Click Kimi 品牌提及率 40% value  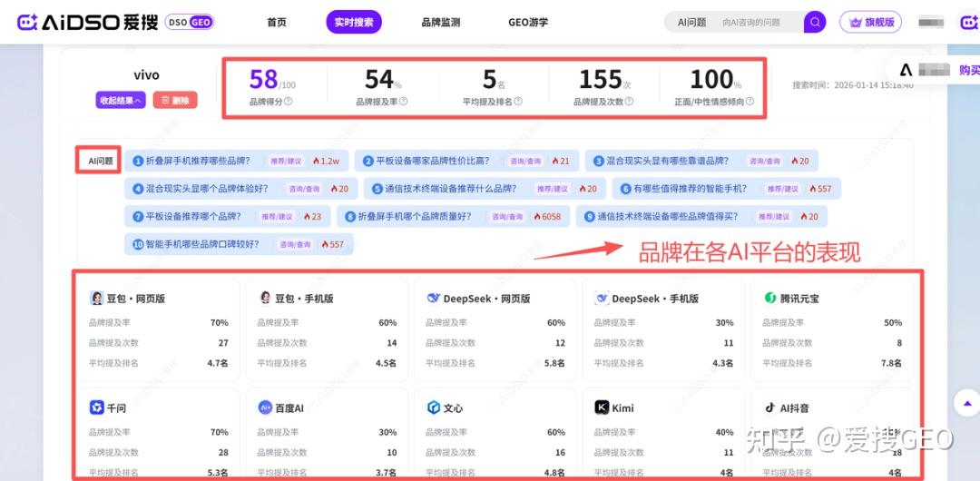click(x=724, y=432)
